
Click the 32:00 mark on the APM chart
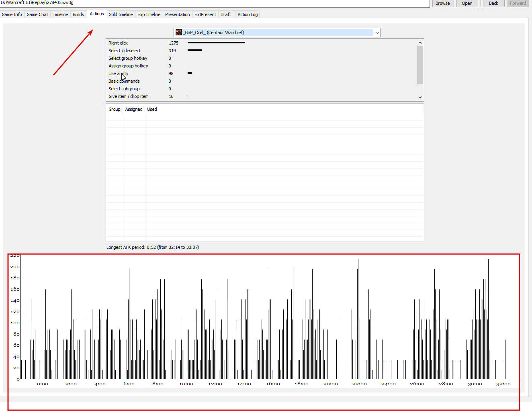(503, 384)
